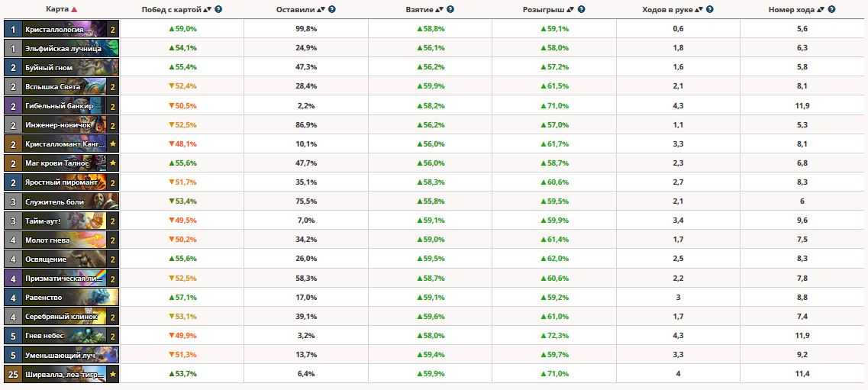
Task: Click the Номер хода help icon
Action: pyautogui.click(x=831, y=10)
